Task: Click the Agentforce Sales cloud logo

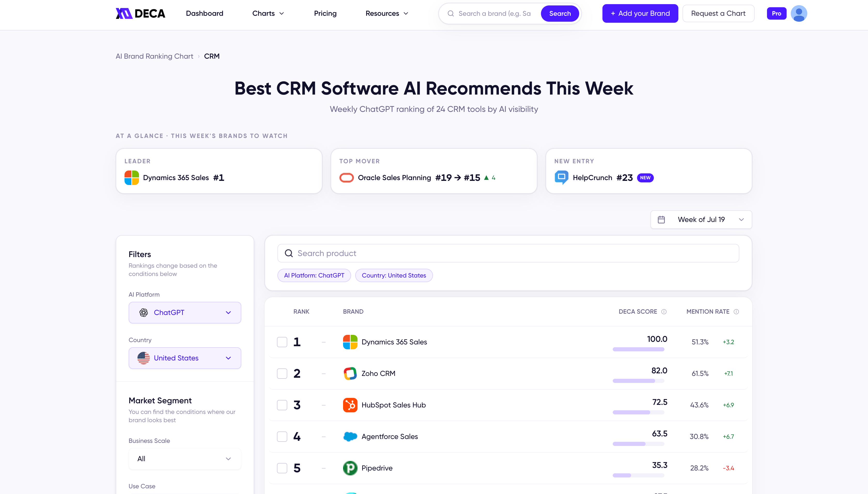Action: pyautogui.click(x=350, y=437)
